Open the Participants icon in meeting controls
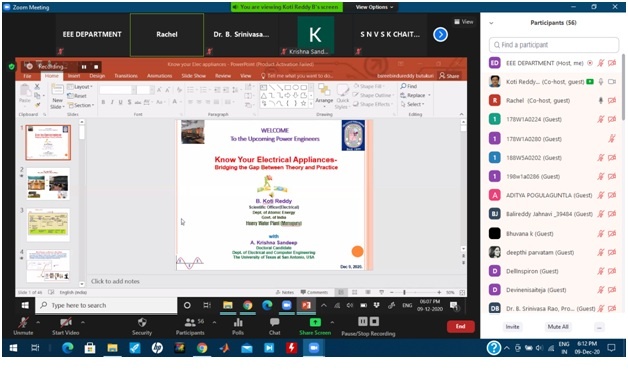 (190, 323)
